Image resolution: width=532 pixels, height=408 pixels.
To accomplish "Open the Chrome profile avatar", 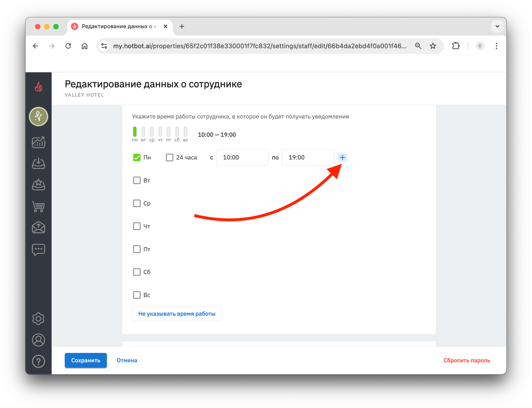I will point(480,46).
